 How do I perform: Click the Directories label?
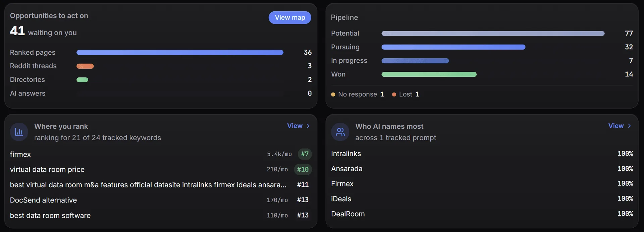click(x=27, y=80)
